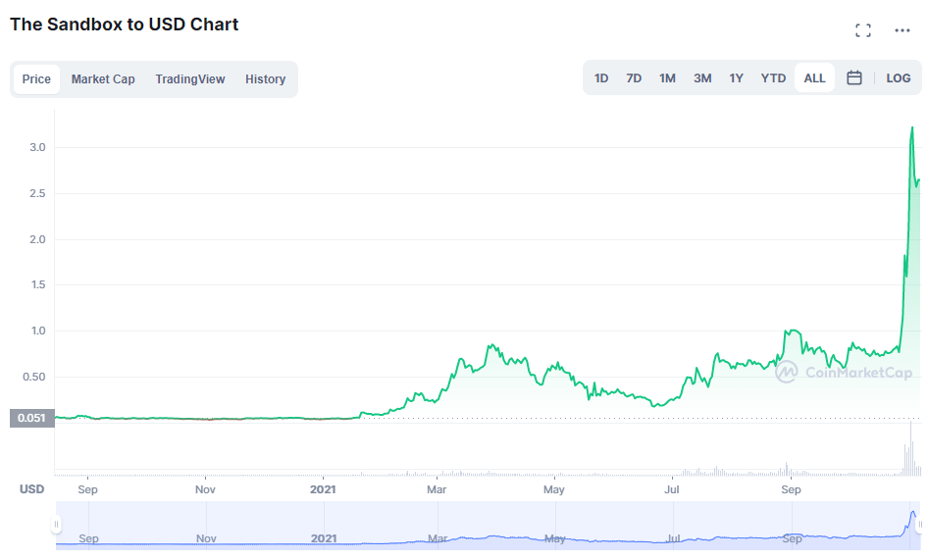Image resolution: width=928 pixels, height=560 pixels.
Task: Click the chart peak near 3.0
Action: [912, 127]
